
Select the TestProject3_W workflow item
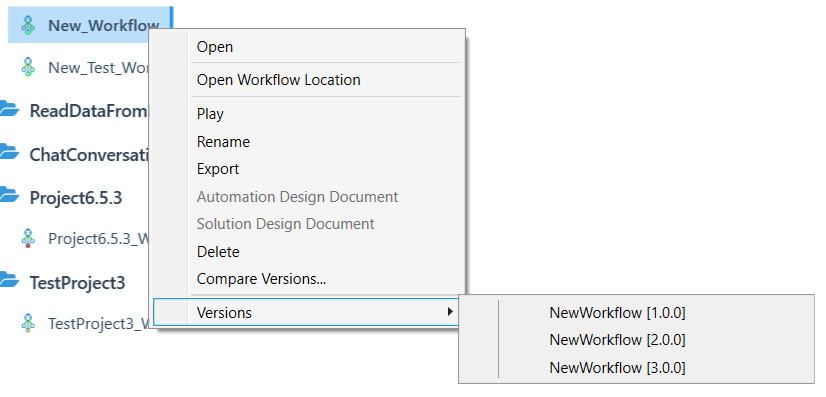click(x=100, y=324)
